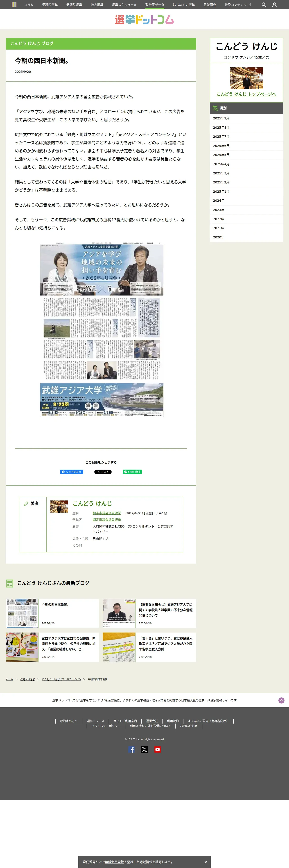Viewport: 289px width, 868px height.
Task: Select 2025年9月 archive
Action: tap(246, 118)
